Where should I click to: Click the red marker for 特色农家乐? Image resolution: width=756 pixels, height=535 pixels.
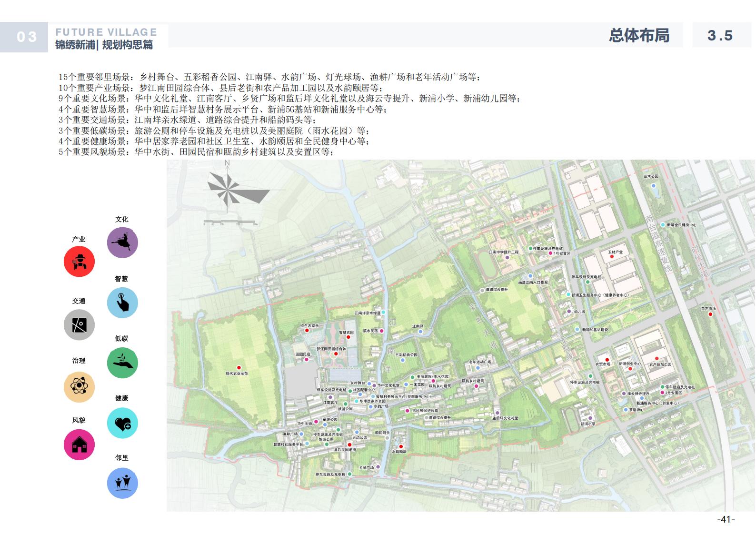[x=307, y=330]
